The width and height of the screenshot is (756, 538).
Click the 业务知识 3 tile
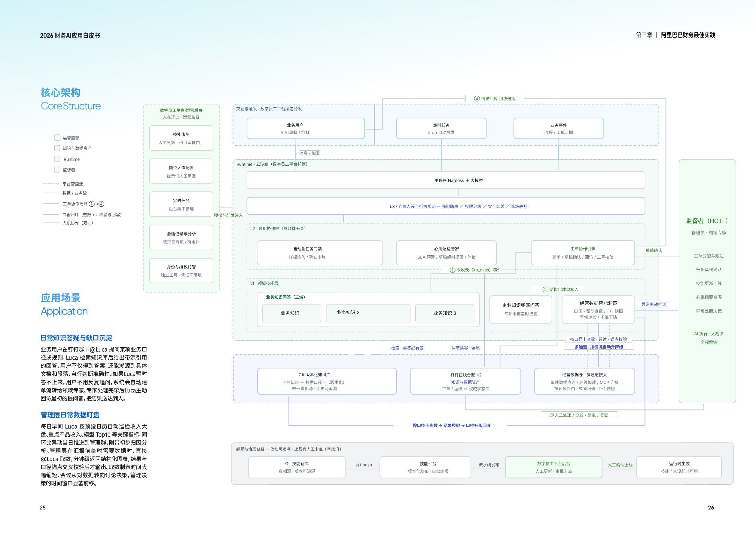tap(445, 313)
